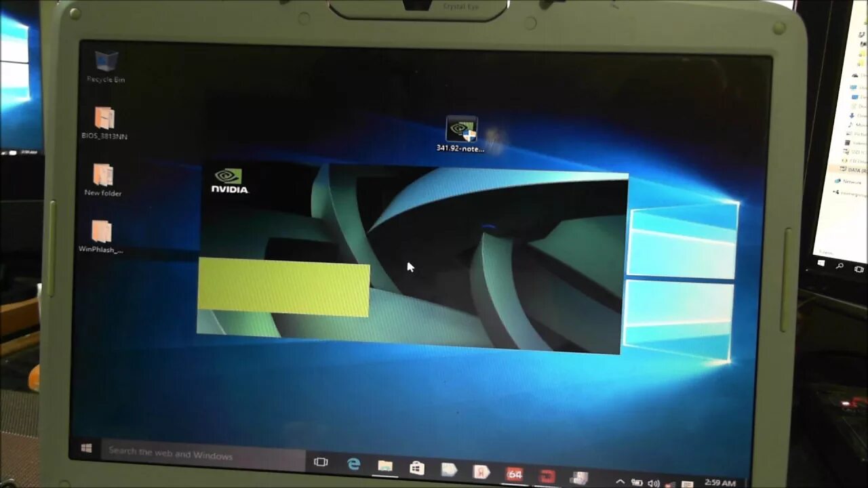This screenshot has width=868, height=488.
Task: Select the BIOS_3813NN folder on desktop
Action: point(104,123)
